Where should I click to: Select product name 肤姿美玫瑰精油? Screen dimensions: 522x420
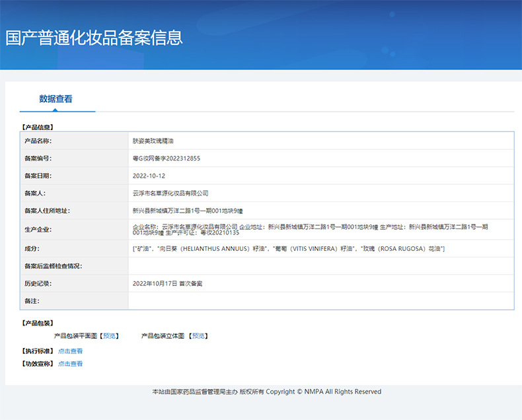click(153, 141)
